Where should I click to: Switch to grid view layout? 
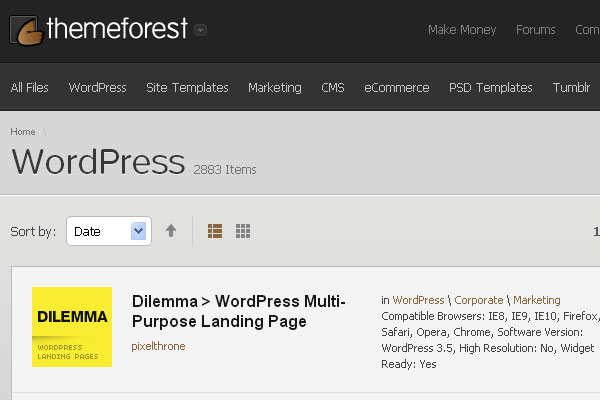click(x=243, y=231)
